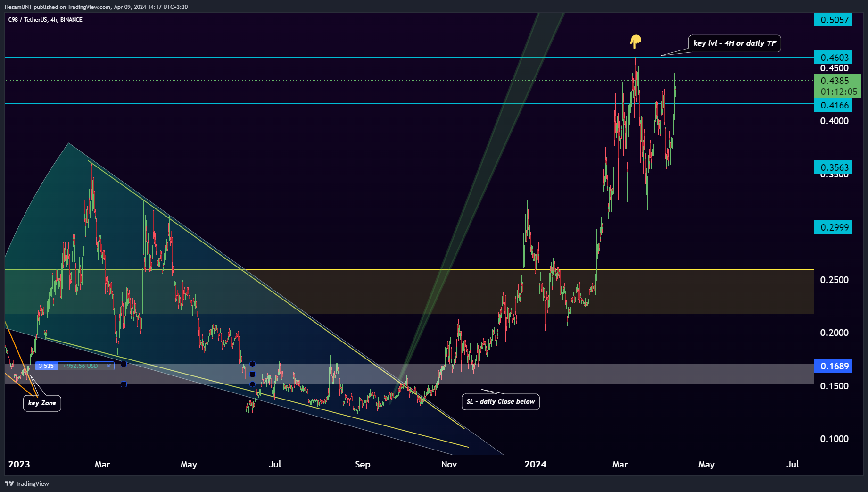Select the 'SL - daily Close below' callout
The width and height of the screenshot is (868, 492).
pyautogui.click(x=501, y=402)
